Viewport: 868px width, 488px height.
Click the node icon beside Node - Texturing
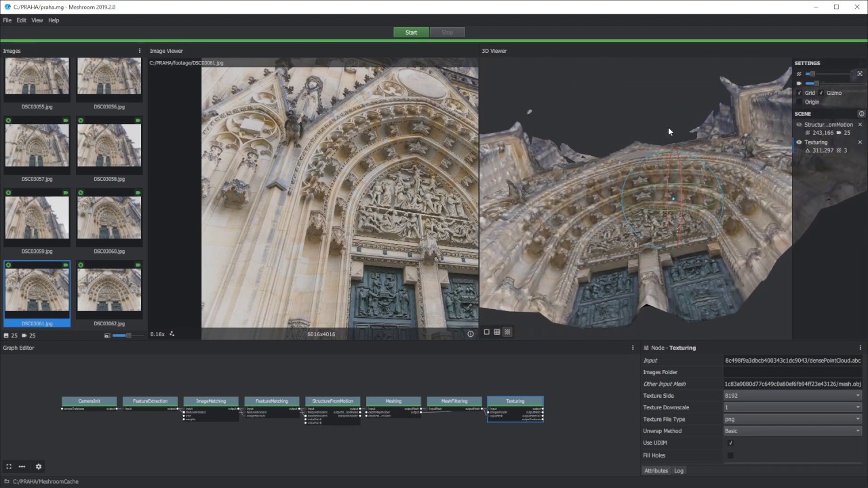(x=646, y=348)
